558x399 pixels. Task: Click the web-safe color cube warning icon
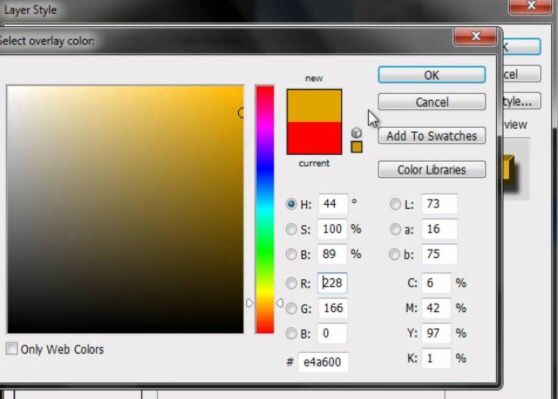point(356,132)
